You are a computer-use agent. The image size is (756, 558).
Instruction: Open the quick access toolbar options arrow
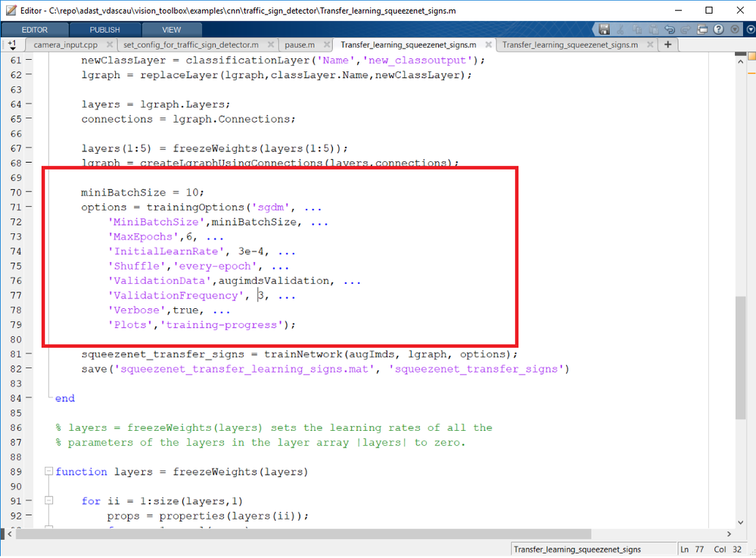pos(735,30)
